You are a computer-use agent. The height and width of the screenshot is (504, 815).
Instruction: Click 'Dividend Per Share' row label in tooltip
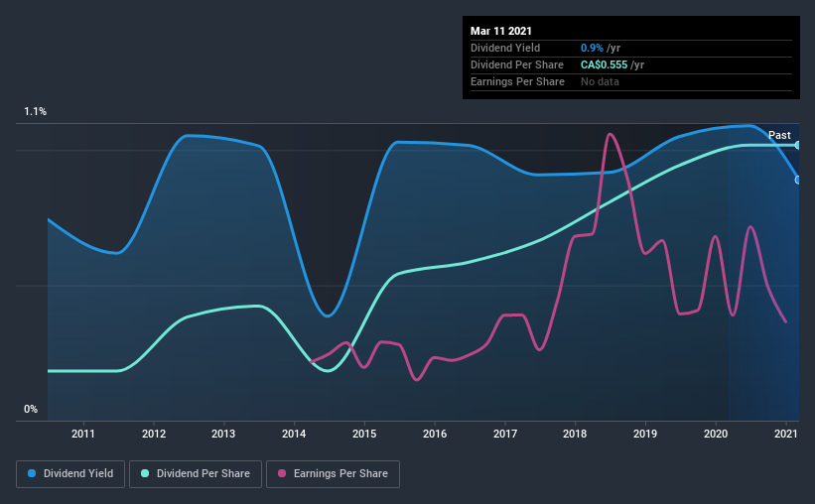point(516,64)
